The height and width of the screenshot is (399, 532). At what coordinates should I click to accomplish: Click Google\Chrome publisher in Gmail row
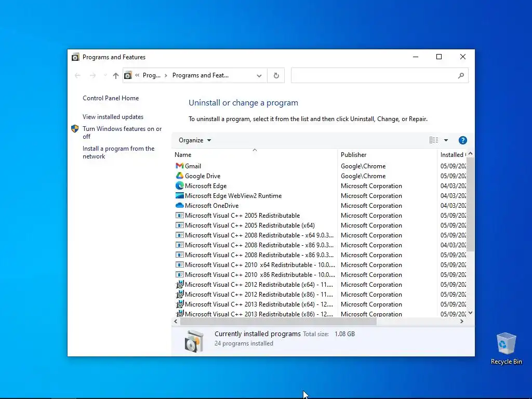(x=363, y=166)
